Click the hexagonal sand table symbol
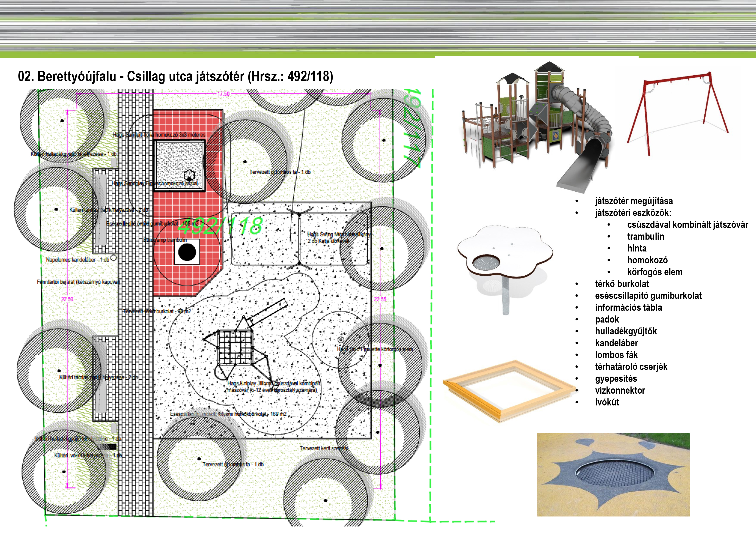Viewport: 756px width, 534px height. (189, 174)
